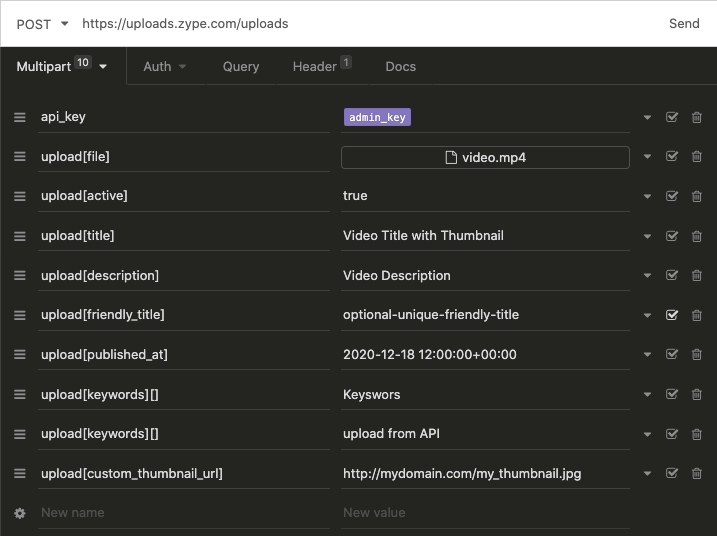This screenshot has width=717, height=536.
Task: Open dropdown arrow on upload[title] row
Action: pyautogui.click(x=647, y=236)
